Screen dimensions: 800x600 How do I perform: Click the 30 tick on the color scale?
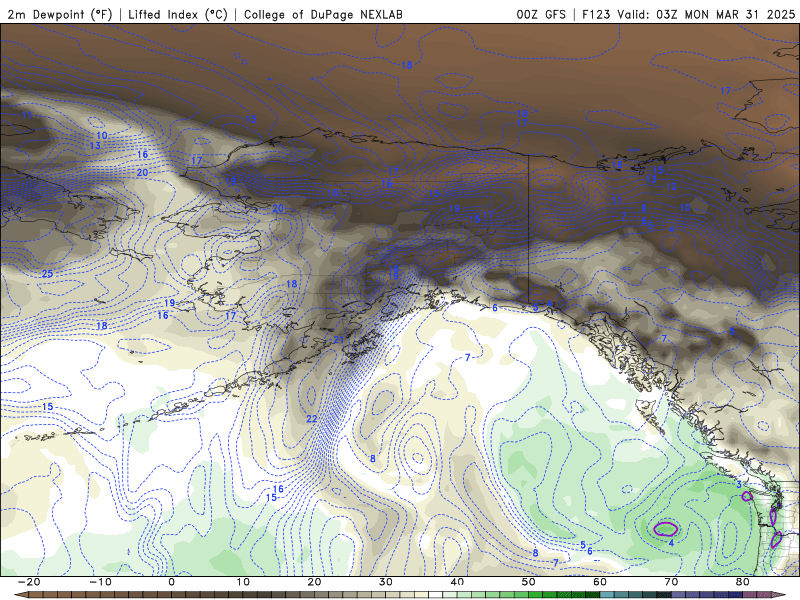click(386, 582)
